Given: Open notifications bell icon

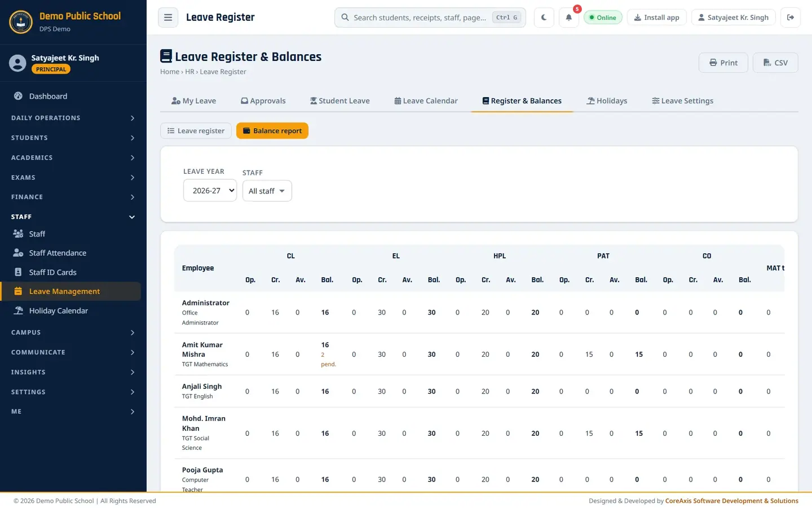Looking at the screenshot, I should [x=568, y=17].
